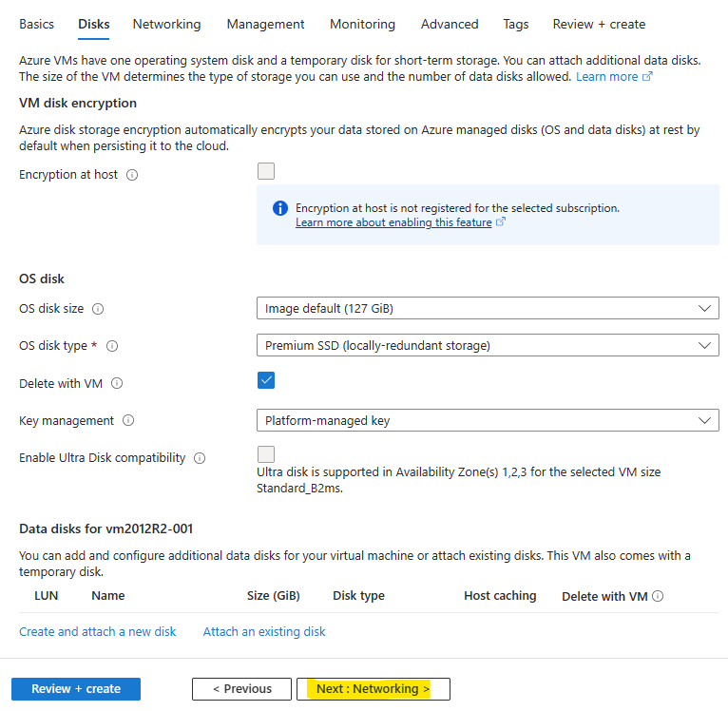Click info icon for Ultra Disk compatibility
Screen dimensions: 728x711
pyautogui.click(x=200, y=458)
